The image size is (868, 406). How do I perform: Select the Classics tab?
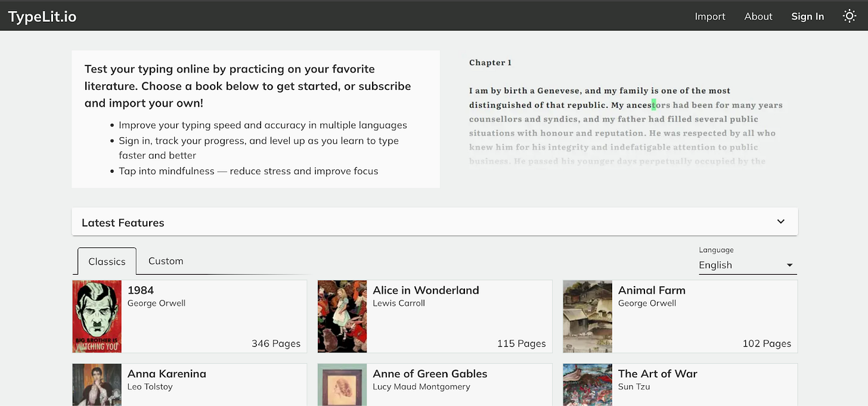pyautogui.click(x=107, y=261)
